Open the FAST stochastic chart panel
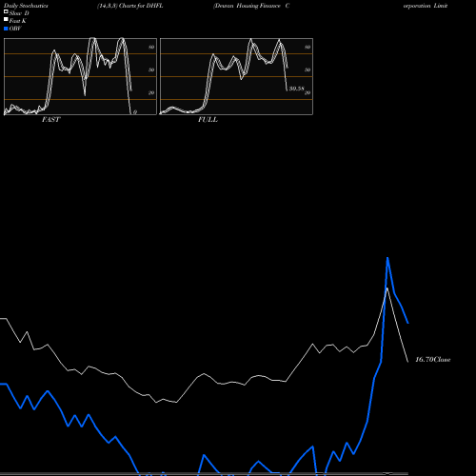Image resolution: width=476 pixels, height=476 pixels. (x=80, y=76)
